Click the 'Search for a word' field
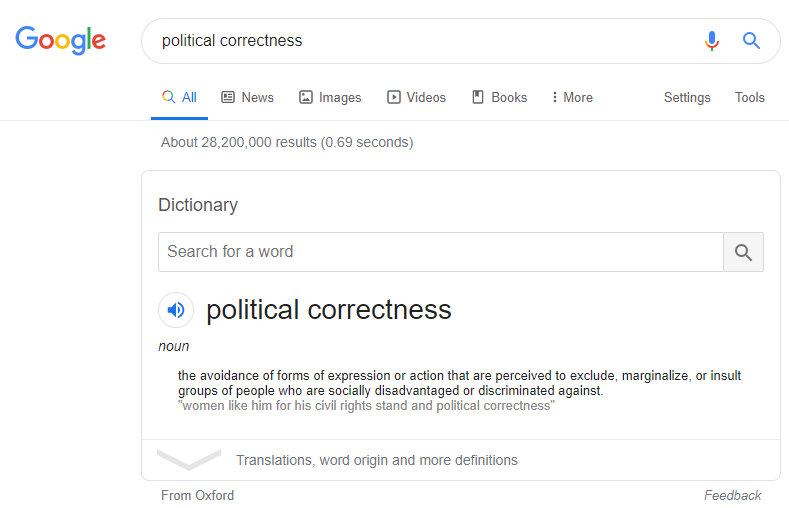Image resolution: width=789 pixels, height=508 pixels. 440,252
